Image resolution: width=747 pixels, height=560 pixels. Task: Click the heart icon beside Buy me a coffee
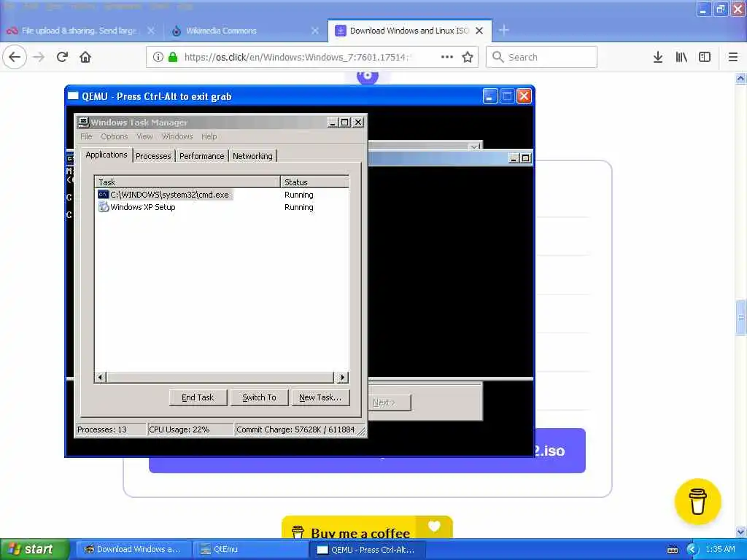point(434,526)
